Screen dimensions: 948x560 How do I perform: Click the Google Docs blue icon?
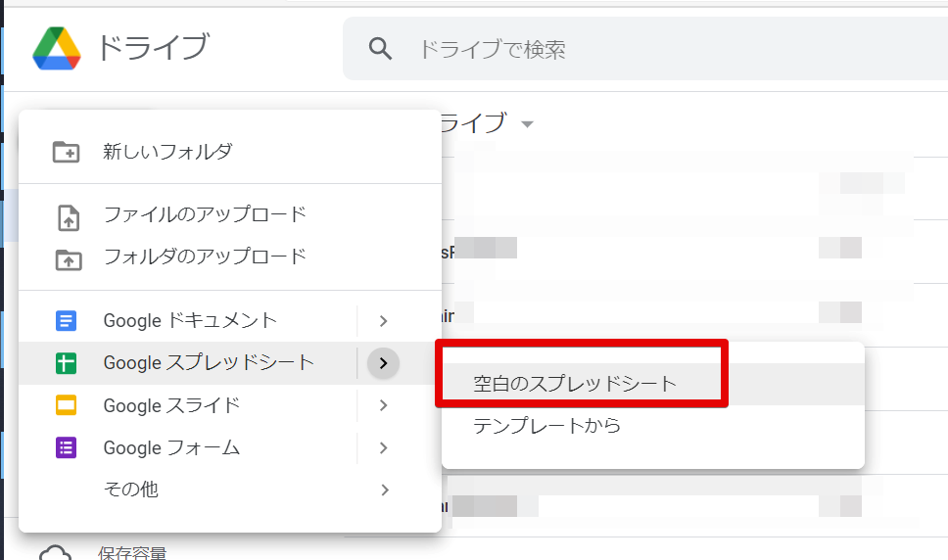tap(66, 321)
